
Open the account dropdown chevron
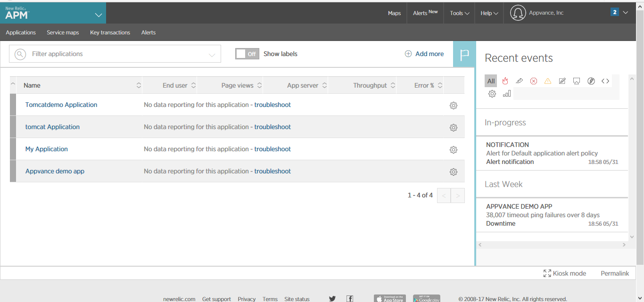(626, 13)
